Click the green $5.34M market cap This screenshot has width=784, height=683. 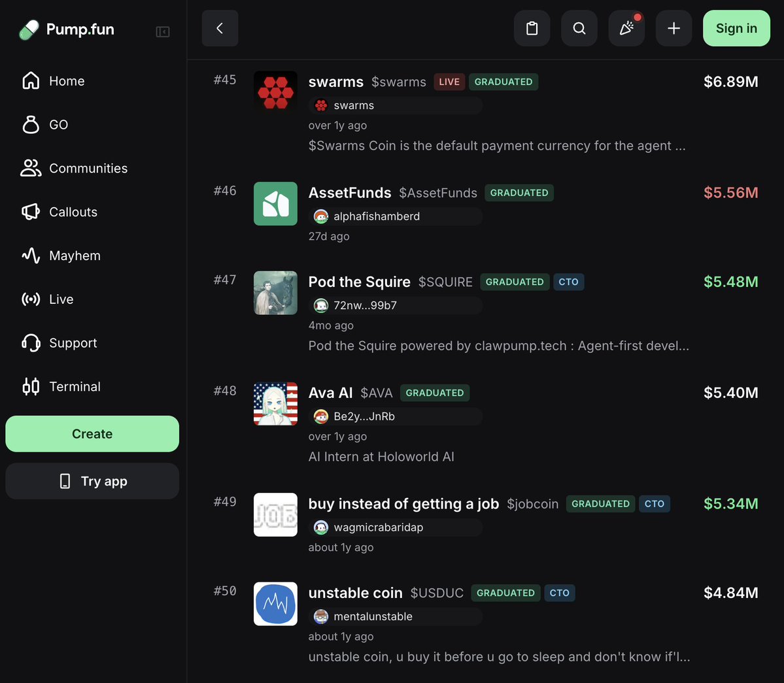[x=730, y=504]
